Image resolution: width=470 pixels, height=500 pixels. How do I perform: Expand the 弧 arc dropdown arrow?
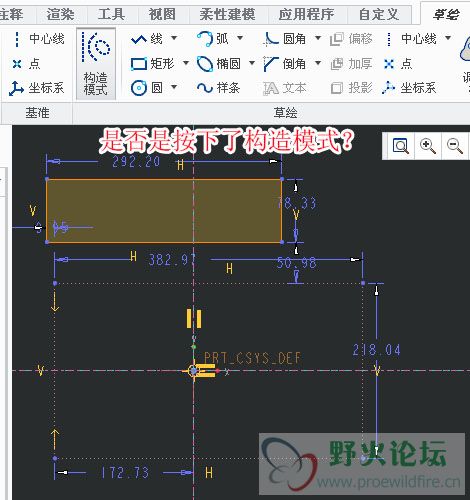click(240, 38)
